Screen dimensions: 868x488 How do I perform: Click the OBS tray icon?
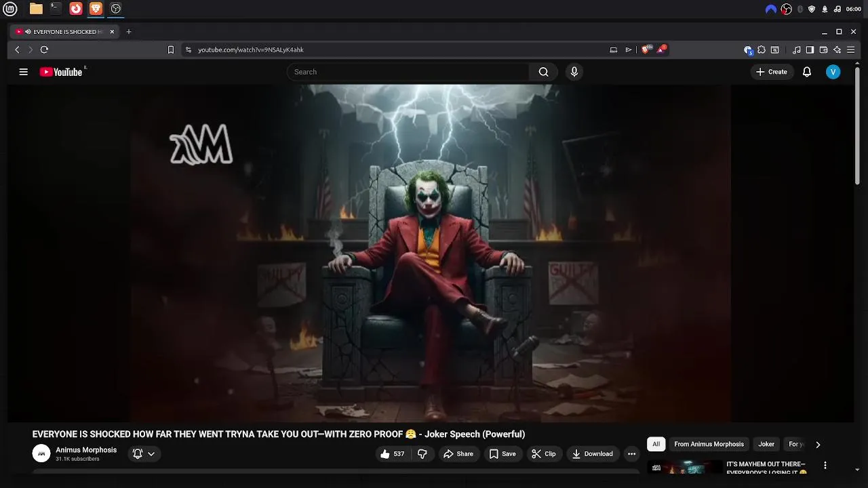pos(787,9)
